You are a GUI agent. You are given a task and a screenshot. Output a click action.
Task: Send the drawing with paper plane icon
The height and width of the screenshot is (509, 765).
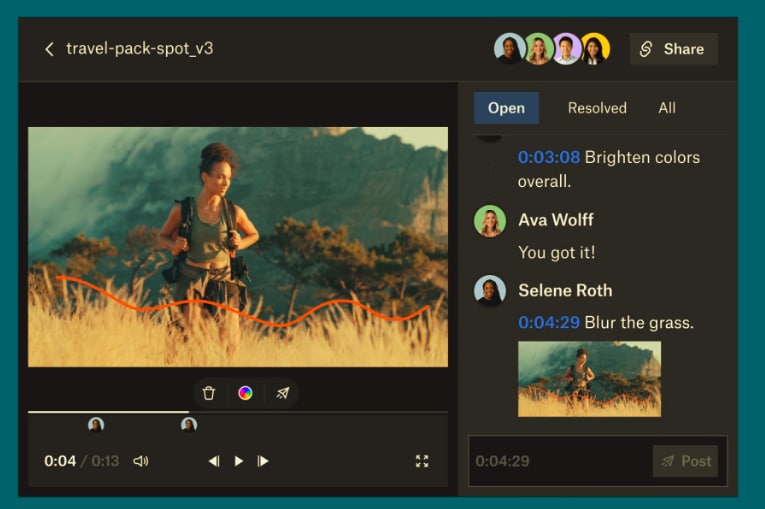click(x=282, y=393)
